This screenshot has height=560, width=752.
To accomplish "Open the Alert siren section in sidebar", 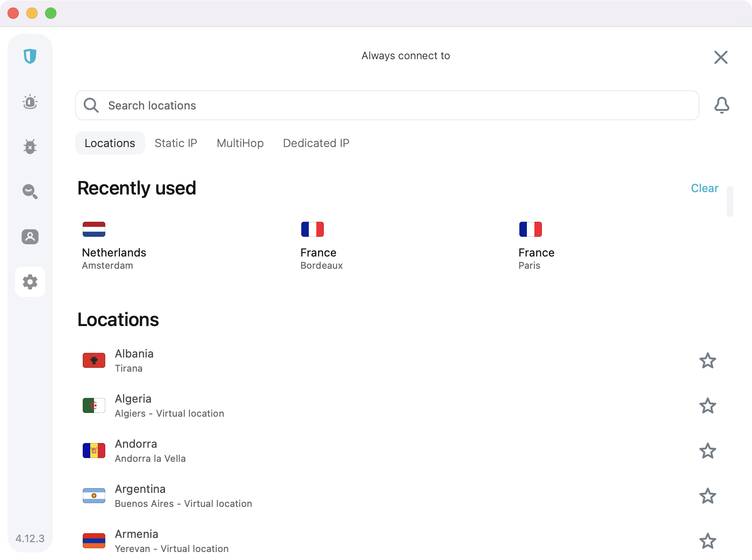I will 30,101.
